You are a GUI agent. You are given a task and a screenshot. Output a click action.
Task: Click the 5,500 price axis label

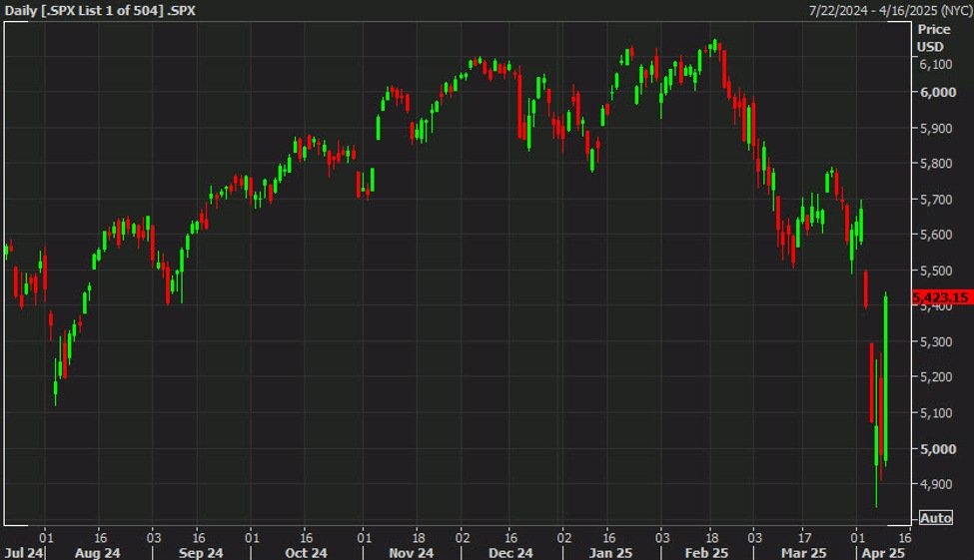937,271
